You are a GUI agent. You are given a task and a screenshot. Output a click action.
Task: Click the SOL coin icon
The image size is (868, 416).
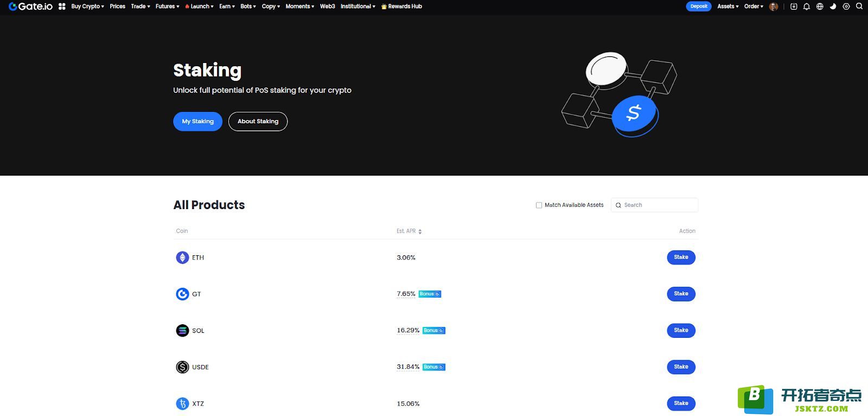pos(182,330)
